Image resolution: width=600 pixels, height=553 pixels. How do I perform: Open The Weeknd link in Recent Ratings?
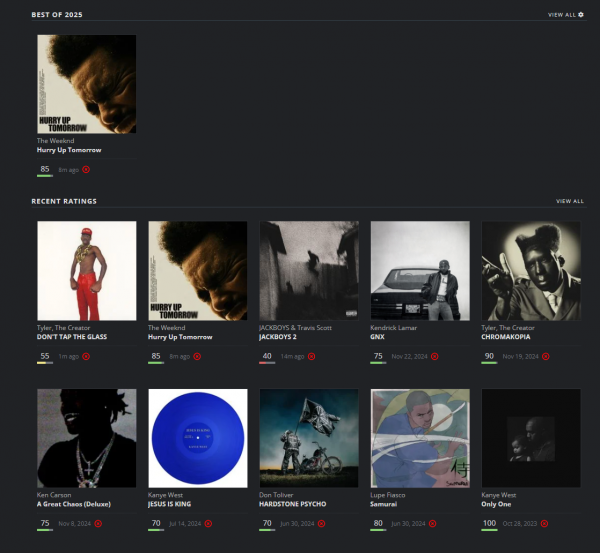(166, 328)
